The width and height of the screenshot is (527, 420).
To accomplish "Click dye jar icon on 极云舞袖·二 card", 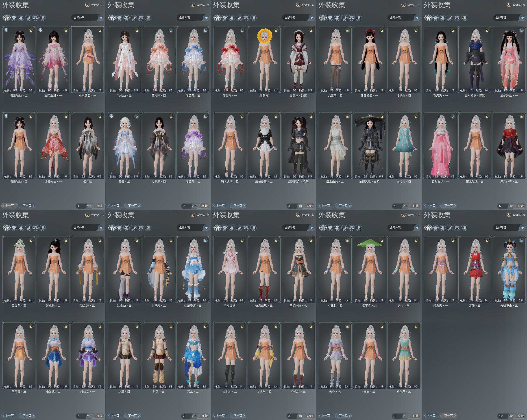I will point(6,30).
